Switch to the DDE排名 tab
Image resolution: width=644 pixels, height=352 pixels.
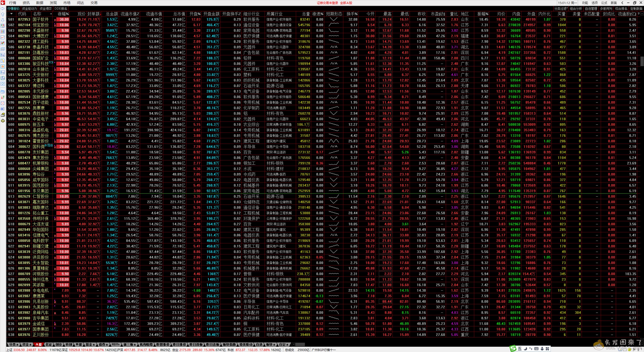(61, 9)
